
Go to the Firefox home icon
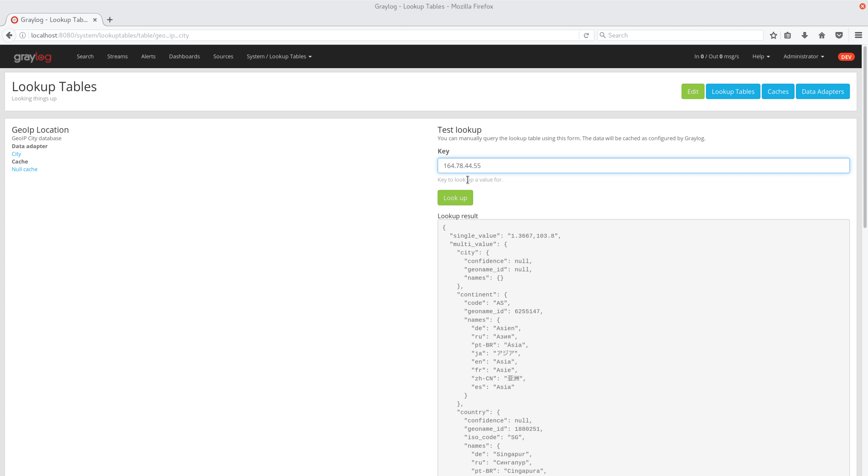click(x=822, y=35)
